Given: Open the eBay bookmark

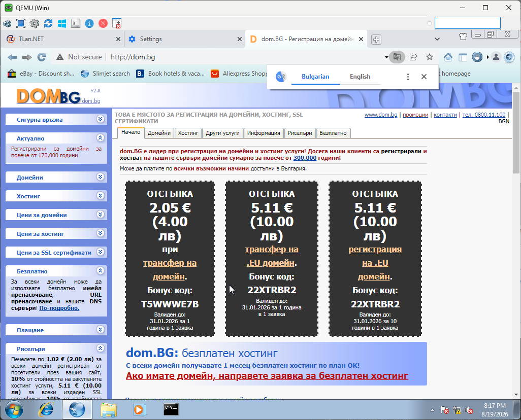Looking at the screenshot, I should tap(41, 74).
